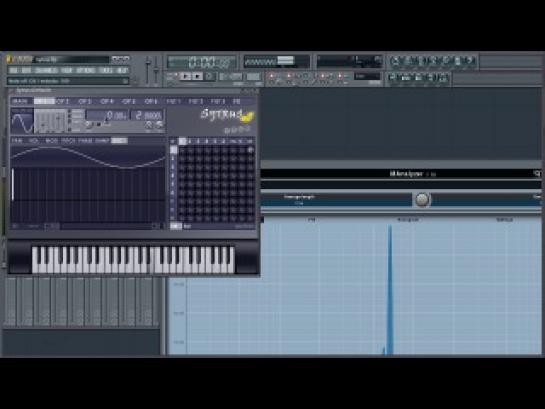Screen dimensions: 545x409
Task: Click the oscillator shape sliders panel
Action: pos(50,121)
